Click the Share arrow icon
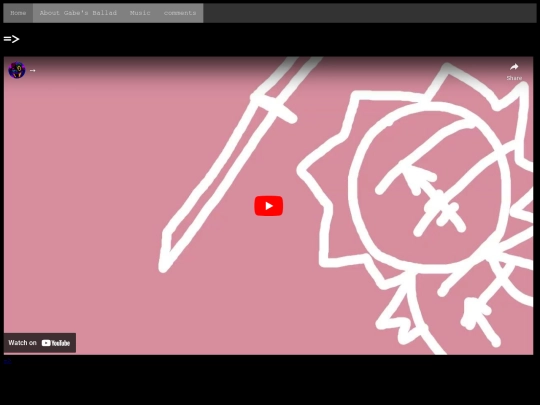The image size is (540, 405). tap(514, 67)
